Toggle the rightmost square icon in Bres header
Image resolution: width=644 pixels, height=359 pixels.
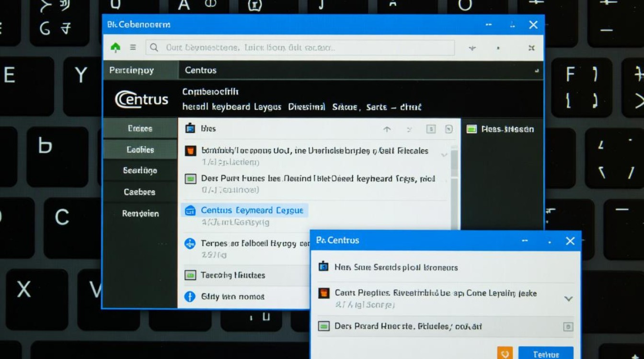click(x=448, y=129)
